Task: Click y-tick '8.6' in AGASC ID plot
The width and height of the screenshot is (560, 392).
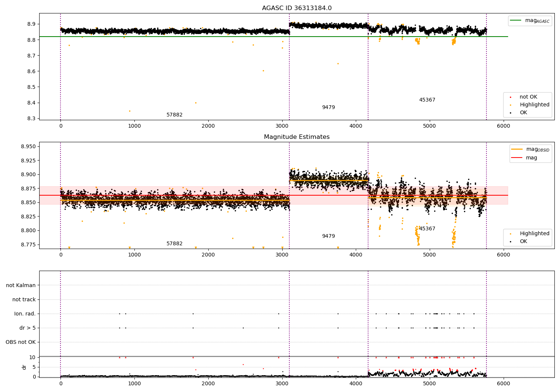Action: point(31,71)
